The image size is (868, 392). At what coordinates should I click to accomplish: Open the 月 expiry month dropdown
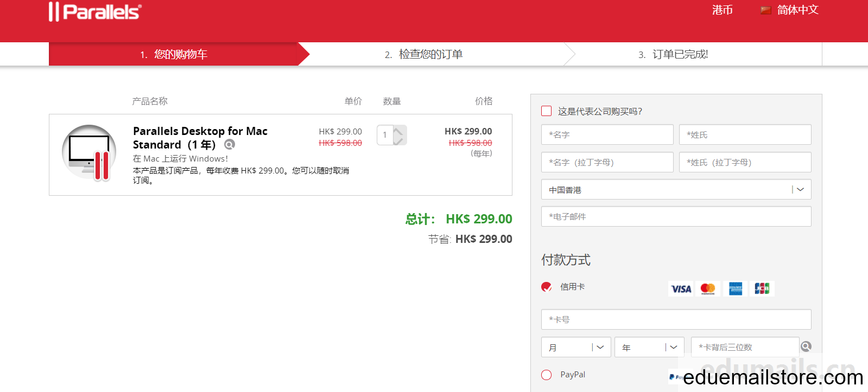coord(576,347)
